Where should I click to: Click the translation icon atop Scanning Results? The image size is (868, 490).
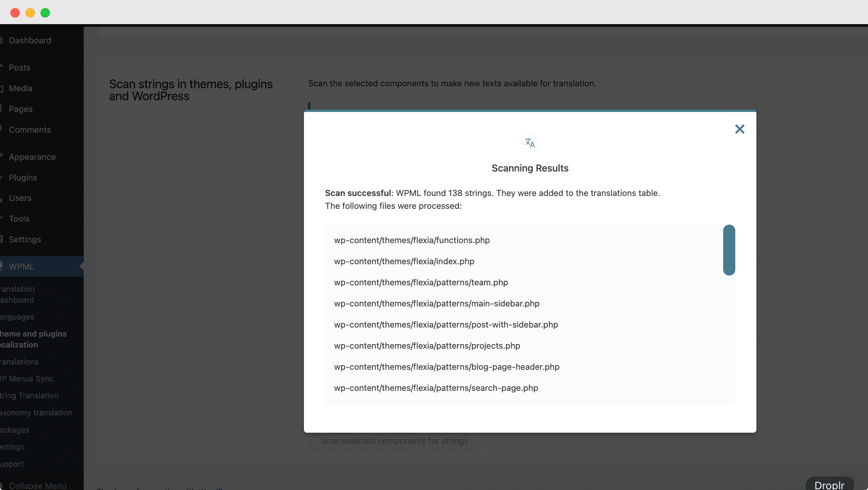(x=529, y=142)
